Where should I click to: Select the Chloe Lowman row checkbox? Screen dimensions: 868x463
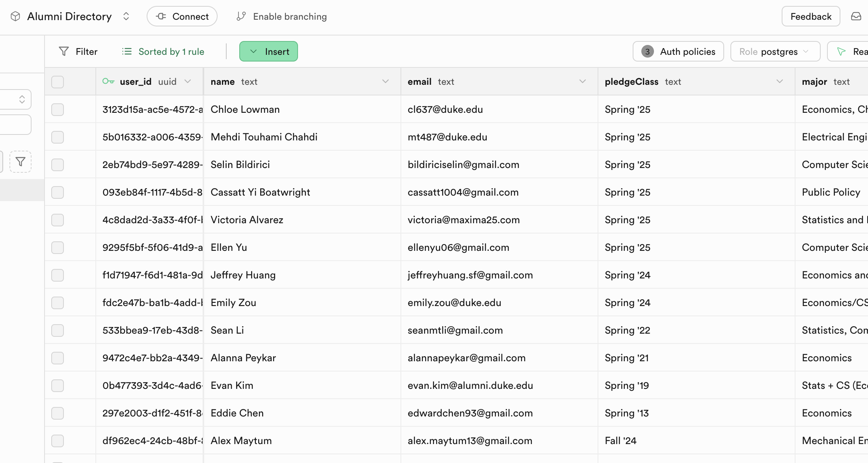click(x=58, y=109)
